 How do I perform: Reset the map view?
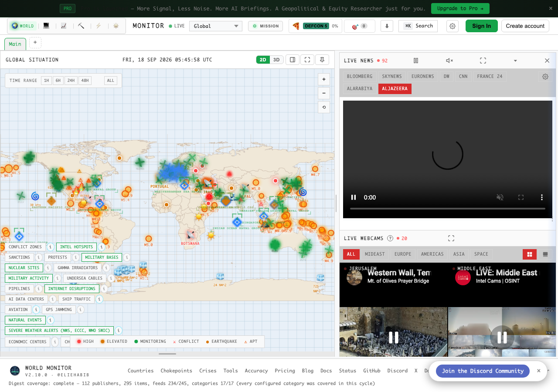324,107
